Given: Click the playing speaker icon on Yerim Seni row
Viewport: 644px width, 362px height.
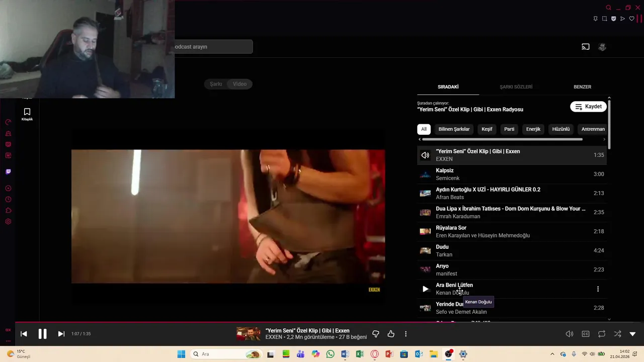Looking at the screenshot, I should (425, 155).
